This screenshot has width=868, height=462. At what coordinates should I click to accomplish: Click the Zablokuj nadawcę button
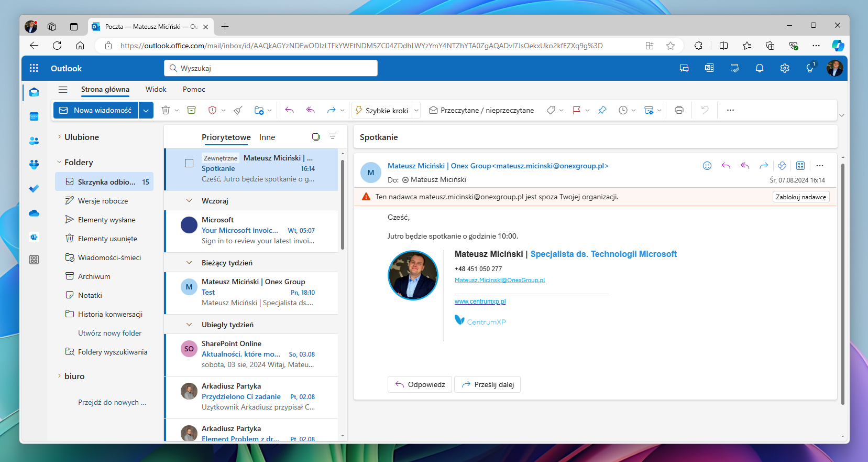click(801, 197)
